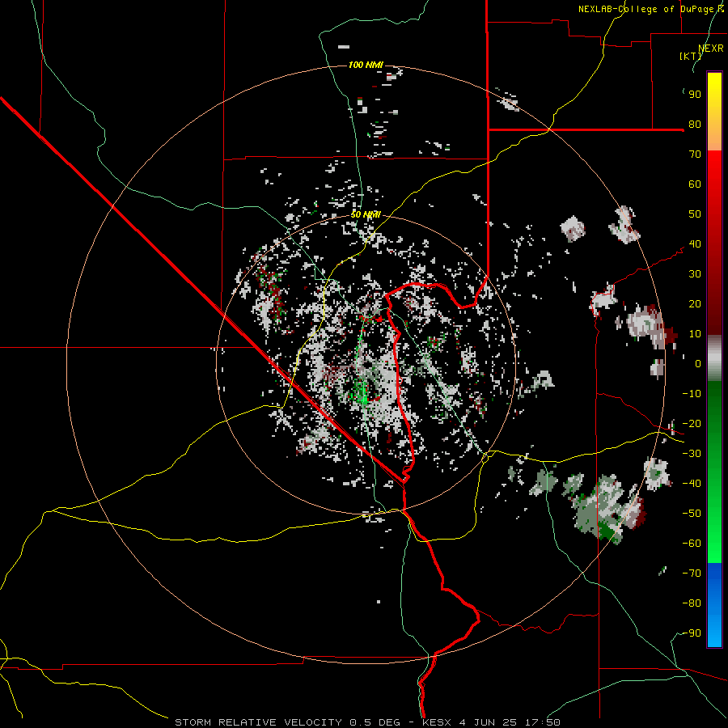Select the 60 knot scale value

pyautogui.click(x=695, y=184)
